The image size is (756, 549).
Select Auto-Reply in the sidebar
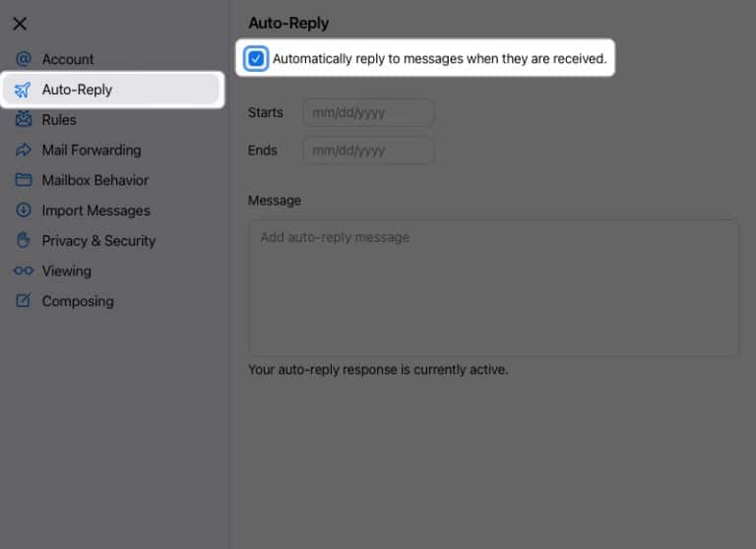pyautogui.click(x=111, y=90)
